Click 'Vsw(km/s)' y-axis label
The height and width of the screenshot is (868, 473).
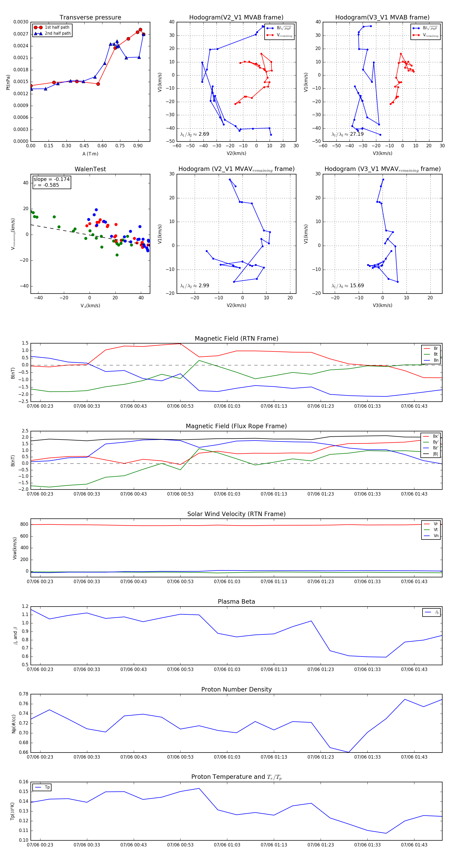(14, 548)
